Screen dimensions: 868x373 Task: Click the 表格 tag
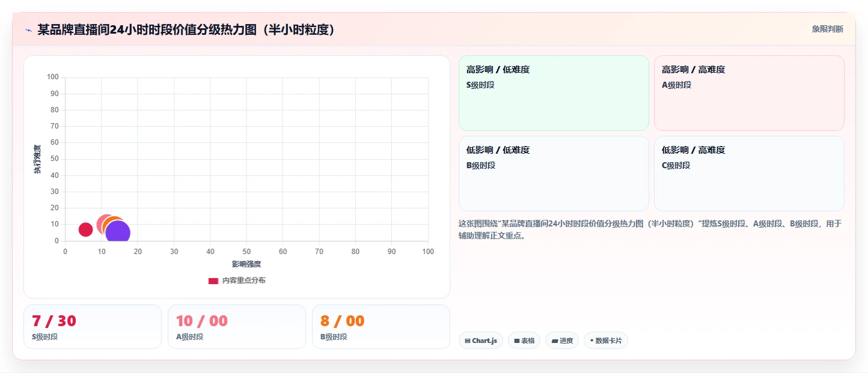tap(524, 341)
